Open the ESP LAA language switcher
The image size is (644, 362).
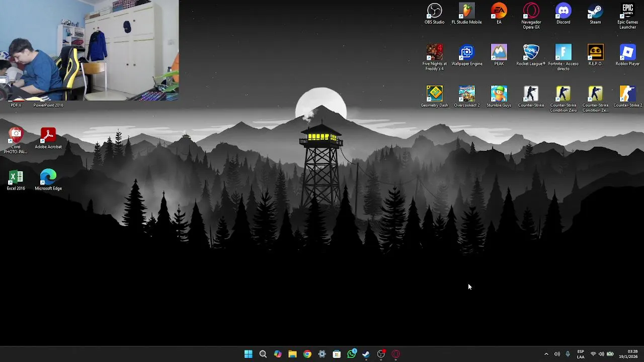tap(581, 354)
